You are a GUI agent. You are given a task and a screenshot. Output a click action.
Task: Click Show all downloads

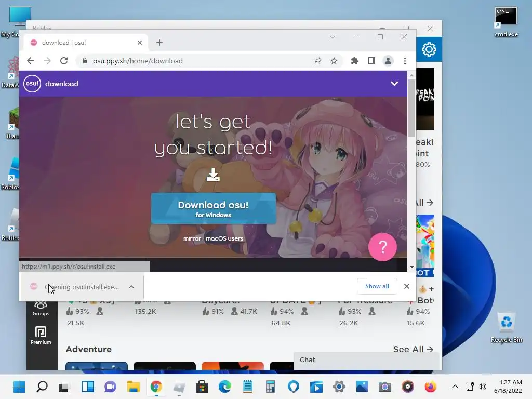tap(377, 286)
